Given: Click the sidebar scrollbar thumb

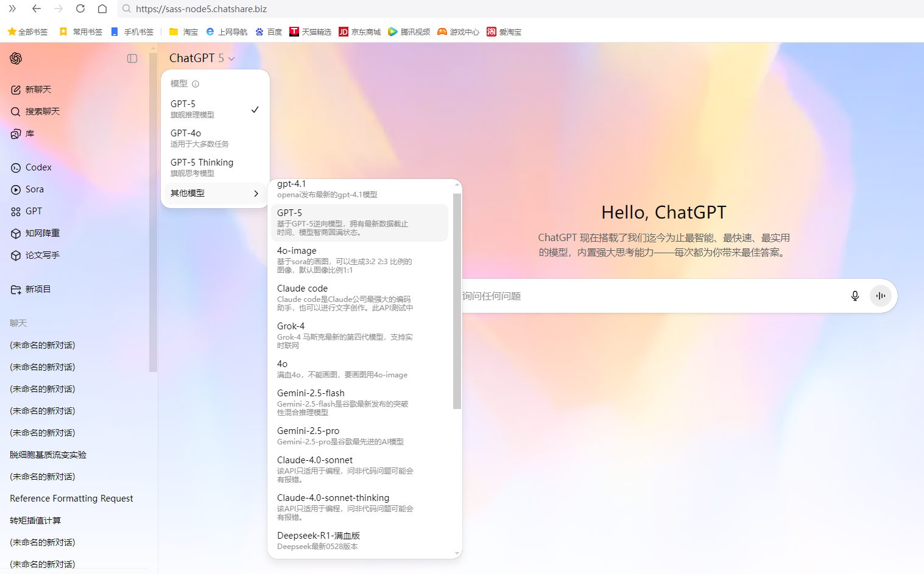Looking at the screenshot, I should click(153, 211).
